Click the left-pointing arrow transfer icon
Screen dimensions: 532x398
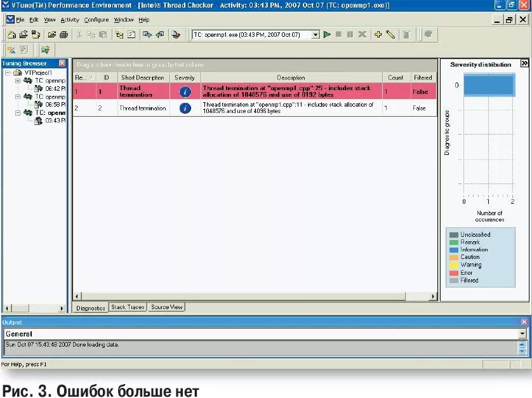click(x=160, y=35)
